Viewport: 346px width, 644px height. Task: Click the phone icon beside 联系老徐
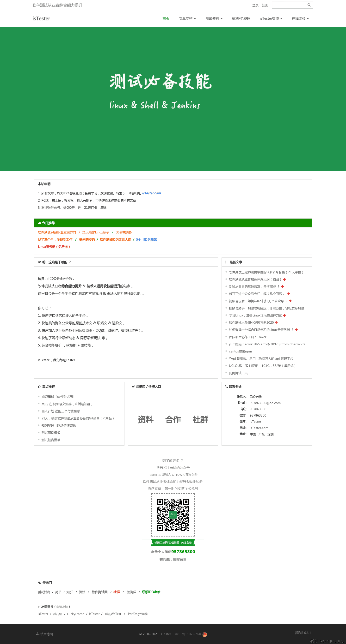click(x=227, y=387)
